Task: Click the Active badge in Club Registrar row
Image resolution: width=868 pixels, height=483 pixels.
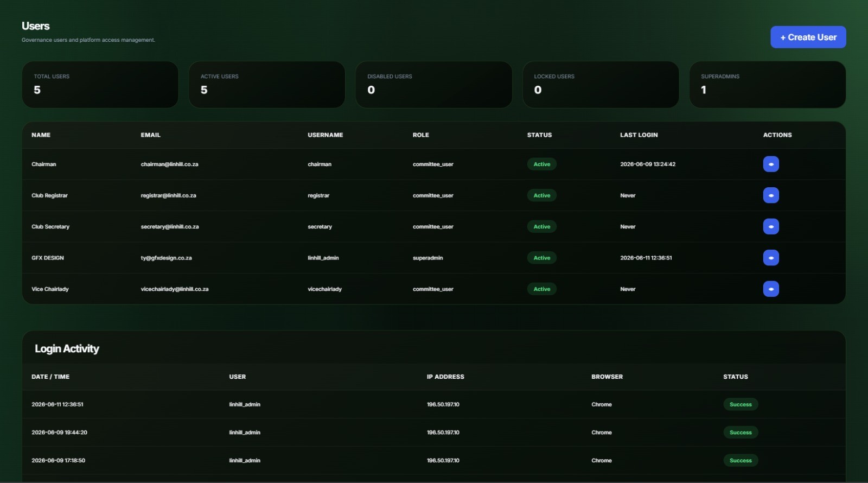Action: pos(542,195)
